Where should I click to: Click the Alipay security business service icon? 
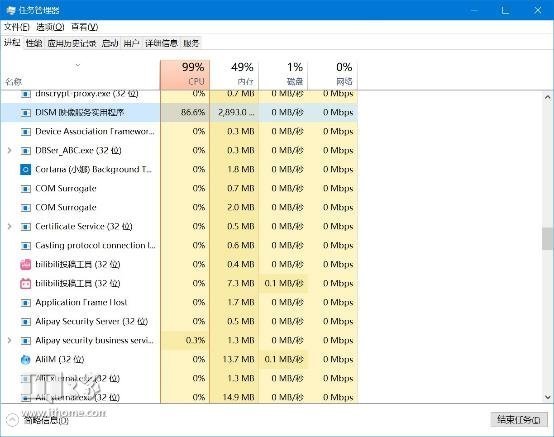coord(25,341)
